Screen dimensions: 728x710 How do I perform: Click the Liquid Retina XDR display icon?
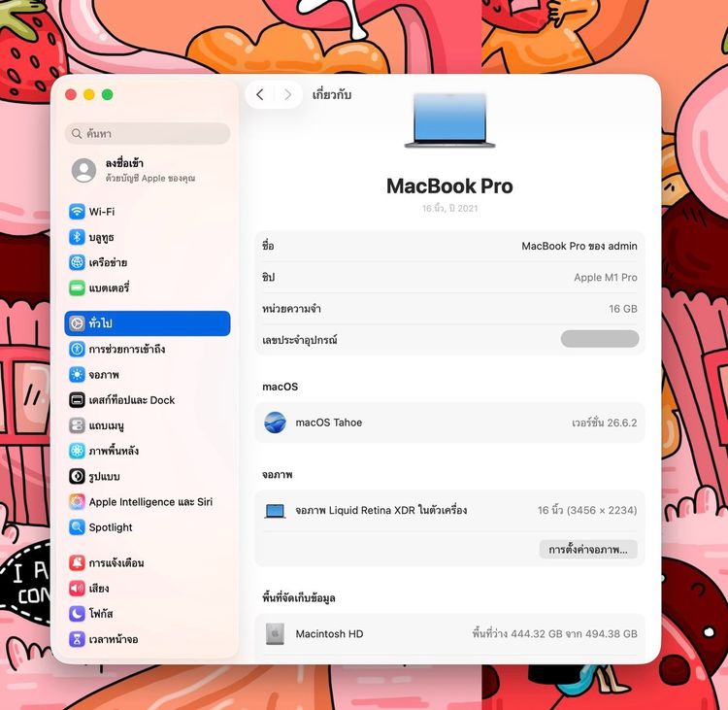(x=275, y=511)
